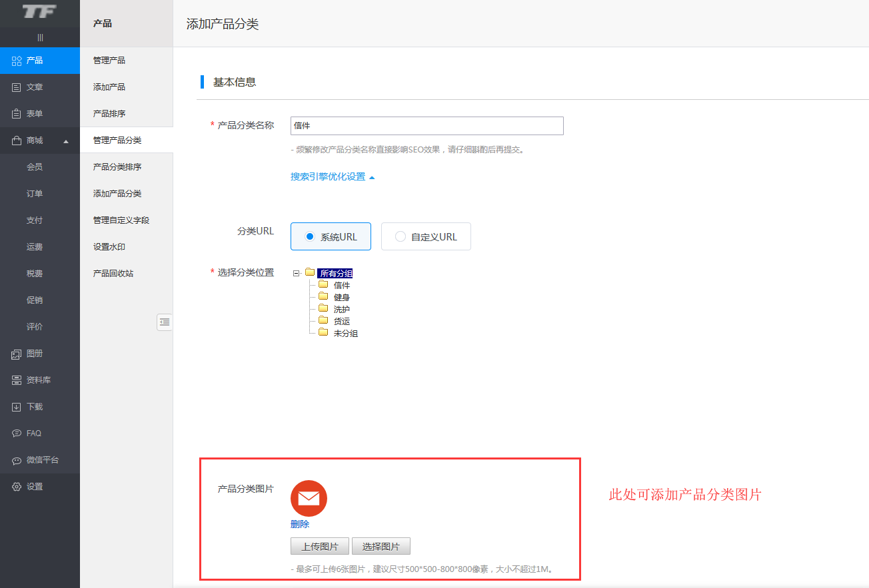This screenshot has width=869, height=588.
Task: Select the 健身 folder in category tree
Action: coord(341,298)
